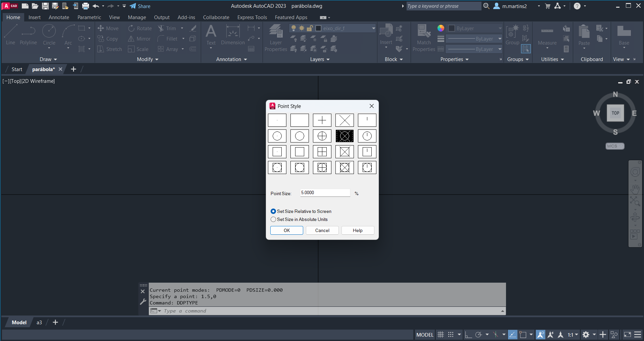The height and width of the screenshot is (341, 644).
Task: Activate the Mirror tool
Action: coord(139,39)
